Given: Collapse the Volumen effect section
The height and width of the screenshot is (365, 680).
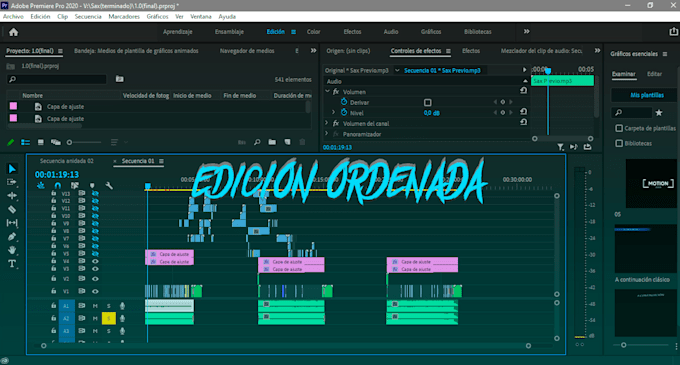Looking at the screenshot, I should [x=327, y=91].
